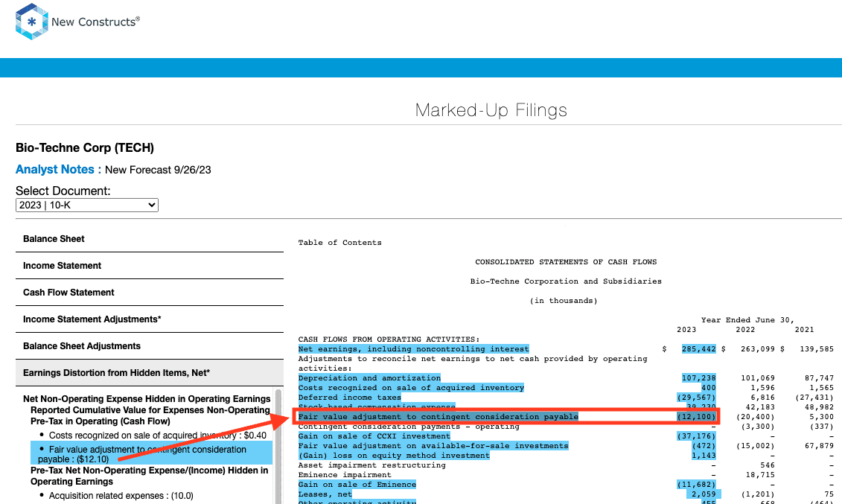Click the 263,099 net earnings value for 2022

point(758,349)
